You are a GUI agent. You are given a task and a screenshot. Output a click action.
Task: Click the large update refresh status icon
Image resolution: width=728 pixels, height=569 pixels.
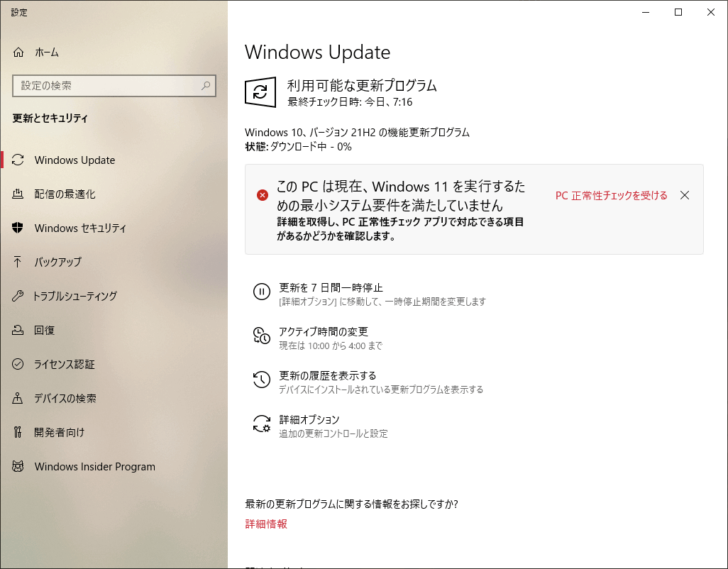[x=260, y=92]
